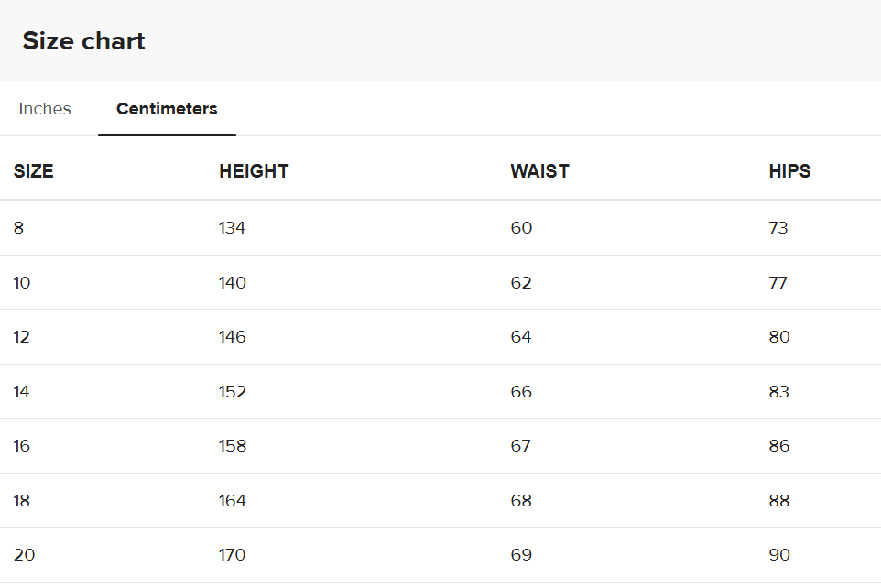Click hips value 73 for size 8
The height and width of the screenshot is (588, 881).
pyautogui.click(x=778, y=228)
